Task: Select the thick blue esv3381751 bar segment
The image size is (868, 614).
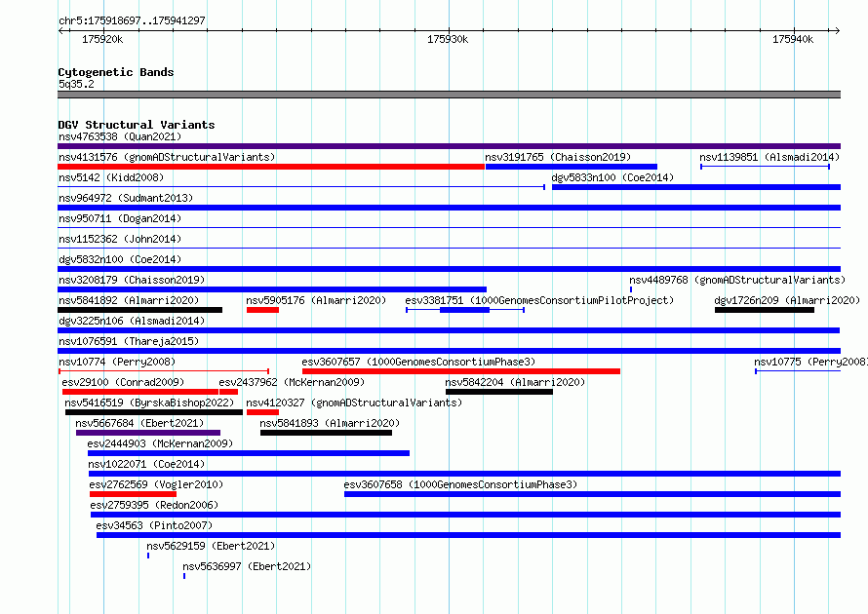Action: pyautogui.click(x=465, y=310)
